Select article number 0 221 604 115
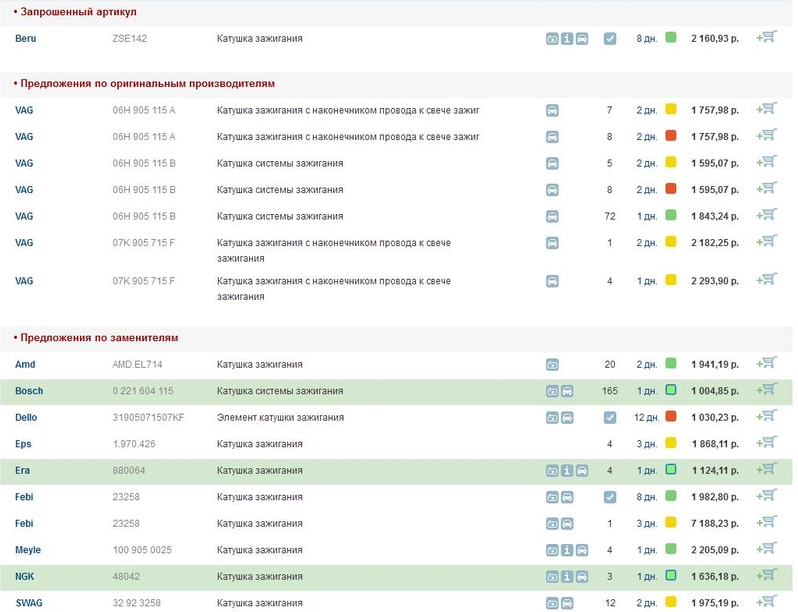This screenshot has height=612, width=798. 142,391
